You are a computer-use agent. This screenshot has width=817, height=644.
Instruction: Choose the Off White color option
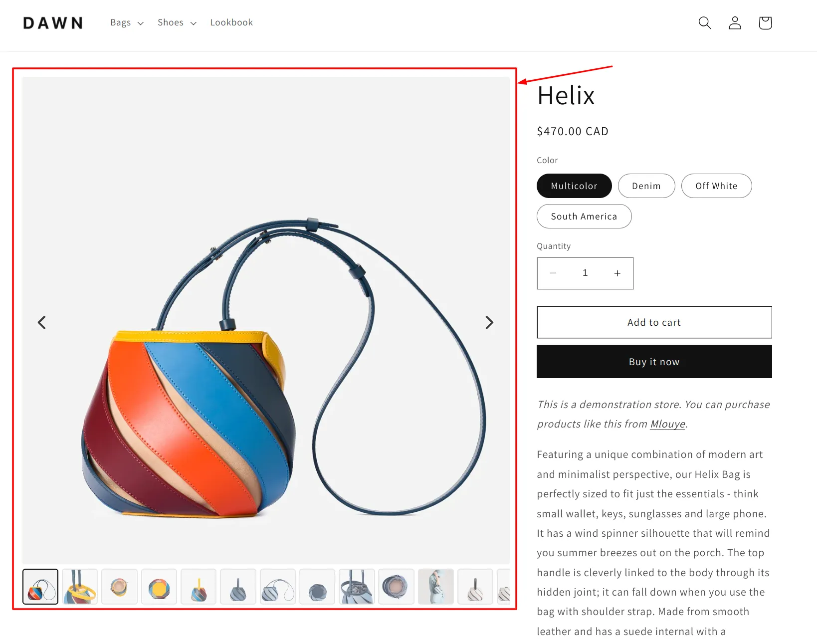(716, 186)
